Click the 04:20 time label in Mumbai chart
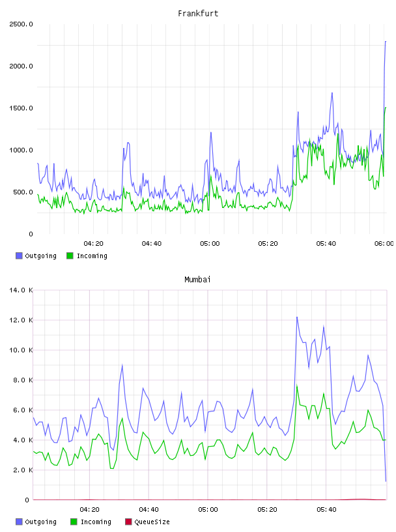Image resolution: width=396 pixels, height=532 pixels. point(89,510)
